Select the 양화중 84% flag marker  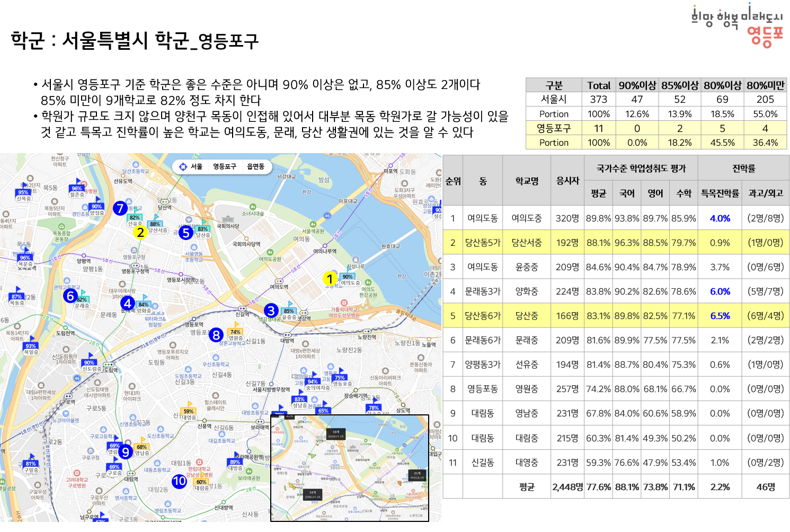click(143, 305)
